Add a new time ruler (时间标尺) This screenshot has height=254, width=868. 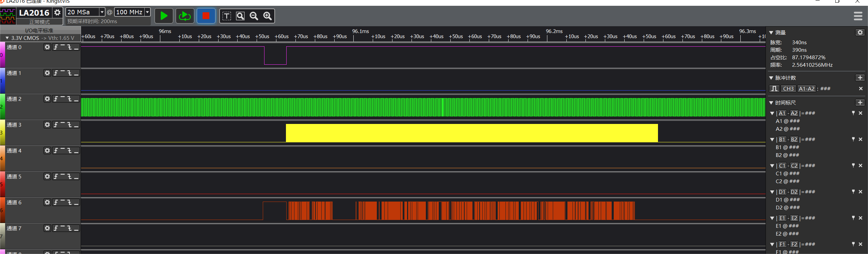pyautogui.click(x=860, y=102)
